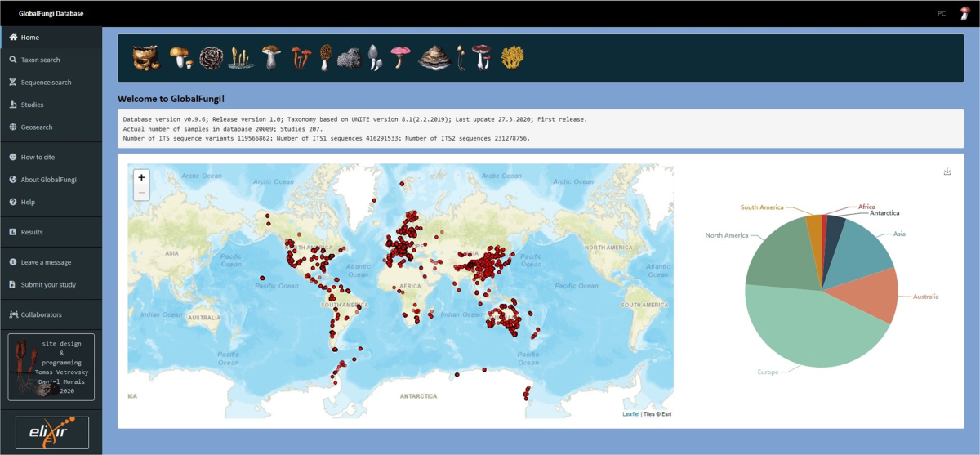Open Leave a message form
980x455 pixels.
point(46,262)
